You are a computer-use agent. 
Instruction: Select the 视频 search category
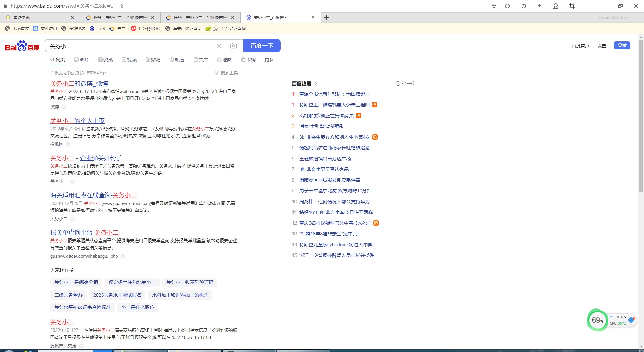129,60
